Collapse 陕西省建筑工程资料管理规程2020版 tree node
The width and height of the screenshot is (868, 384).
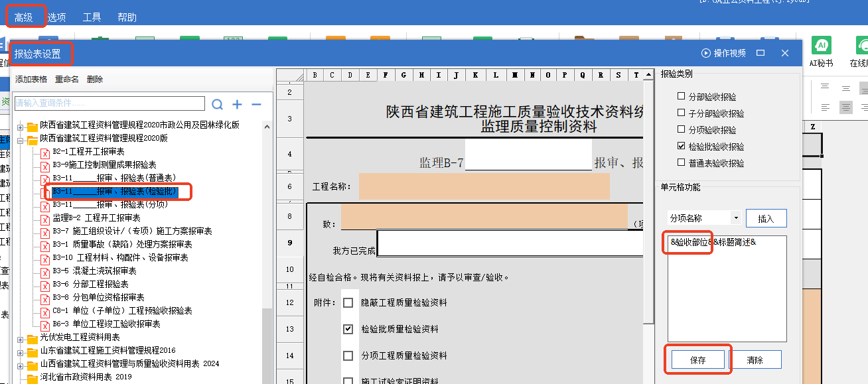point(20,140)
